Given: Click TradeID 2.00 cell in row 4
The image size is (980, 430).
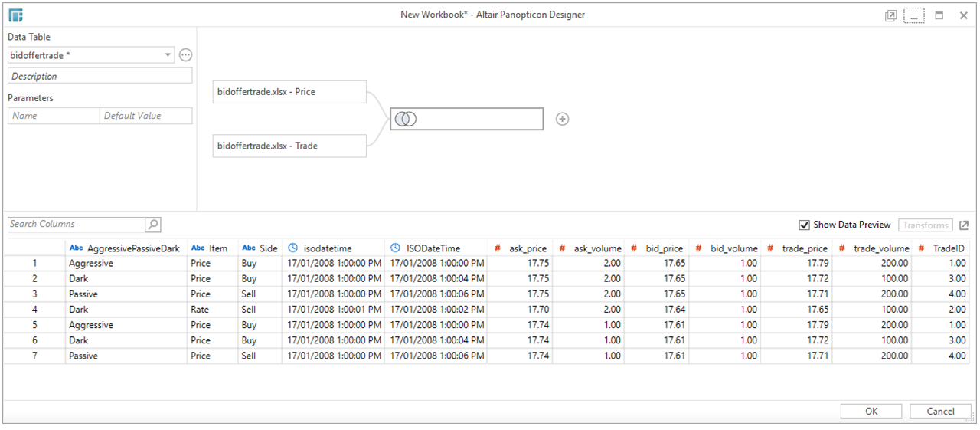Looking at the screenshot, I should coord(942,310).
